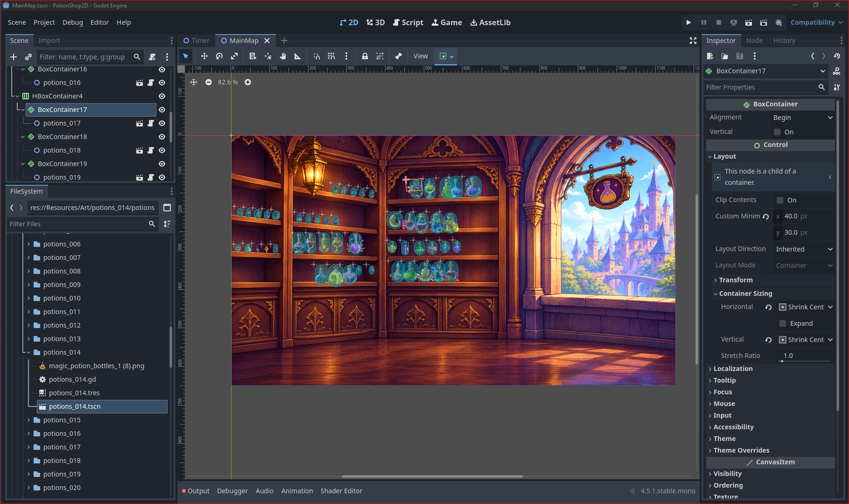The height and width of the screenshot is (504, 849).
Task: Show skeleton options bone icon
Action: pyautogui.click(x=398, y=56)
